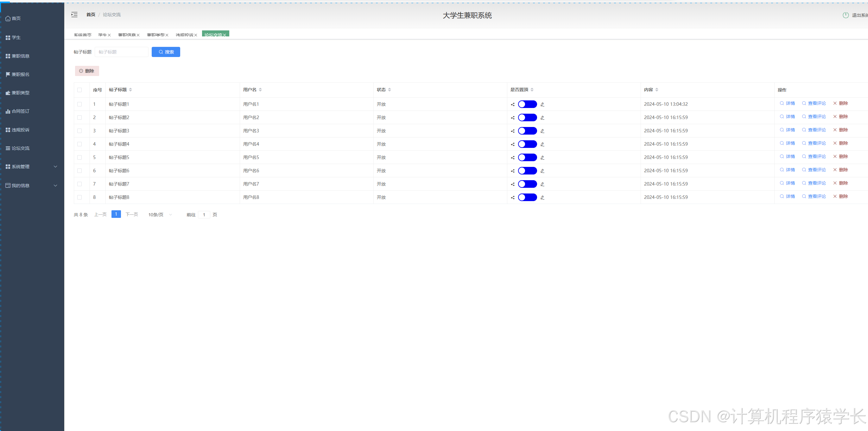The height and width of the screenshot is (431, 868).
Task: Close the 兼职信息 tab with its X
Action: coord(138,35)
